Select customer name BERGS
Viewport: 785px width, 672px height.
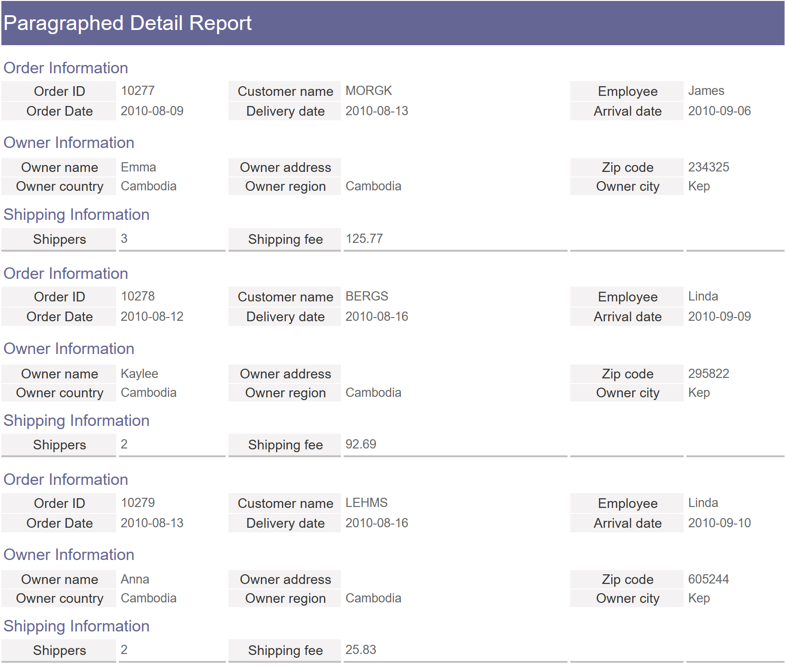coord(367,296)
